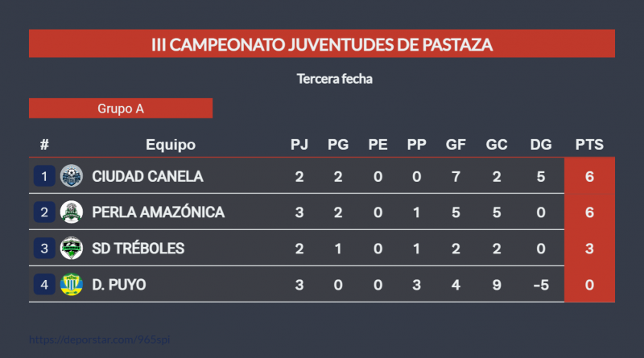Click the Tercera fecha subtitle

[334, 79]
